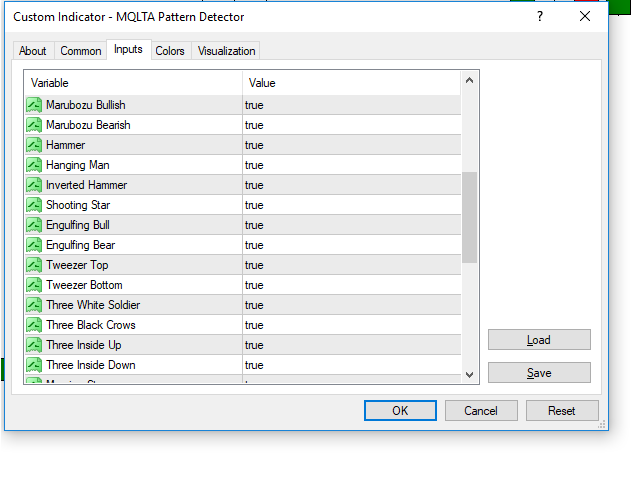Image resolution: width=640 pixels, height=480 pixels.
Task: Click the icon beside Inverted Hammer
Action: (x=34, y=185)
